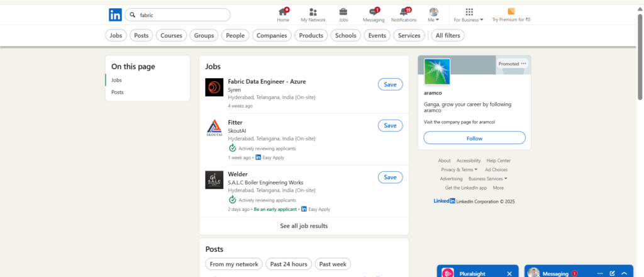Open Ad Choices footer link

coord(496,170)
